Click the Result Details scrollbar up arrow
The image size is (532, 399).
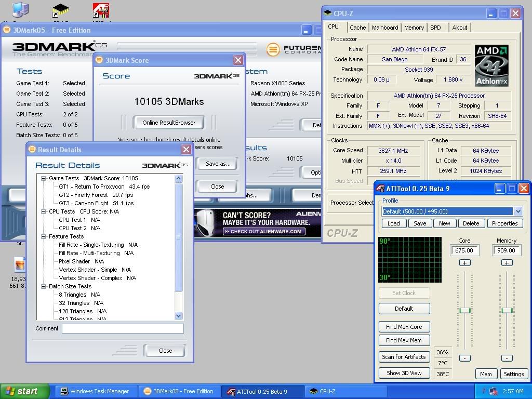[179, 179]
